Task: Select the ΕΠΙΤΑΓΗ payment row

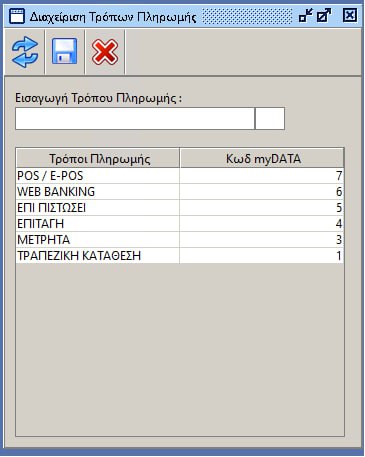Action: pos(180,224)
